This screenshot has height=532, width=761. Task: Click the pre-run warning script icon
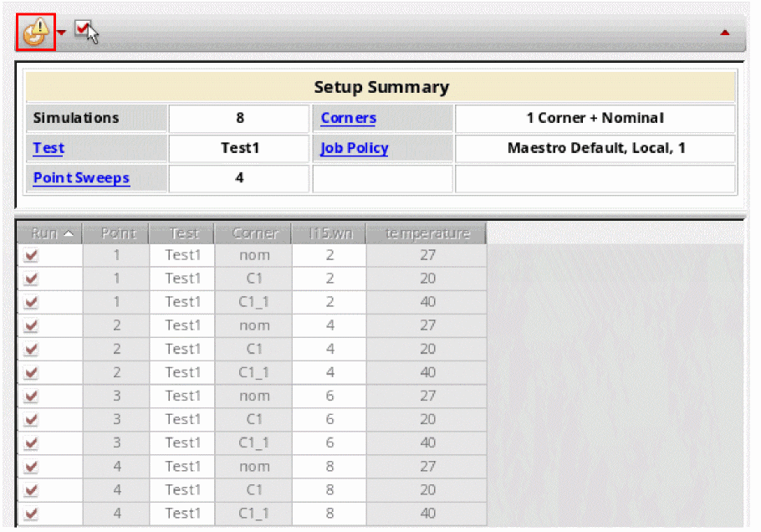click(36, 32)
